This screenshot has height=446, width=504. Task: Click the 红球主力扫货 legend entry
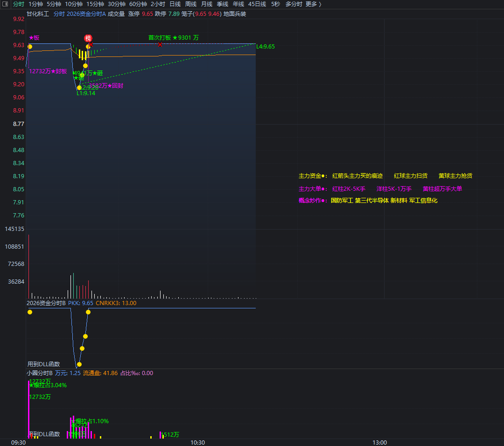(411, 176)
